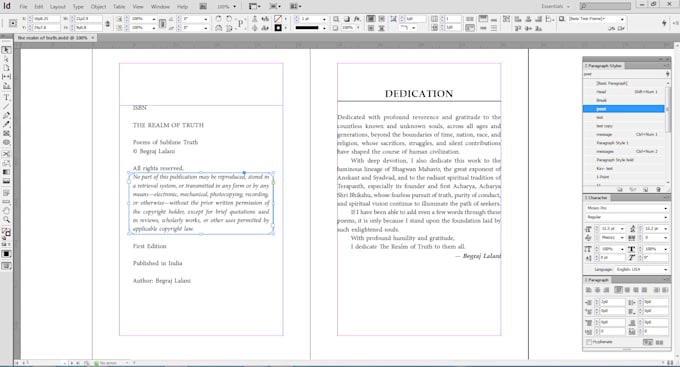Apply the 'Head' paragraph style

623,92
